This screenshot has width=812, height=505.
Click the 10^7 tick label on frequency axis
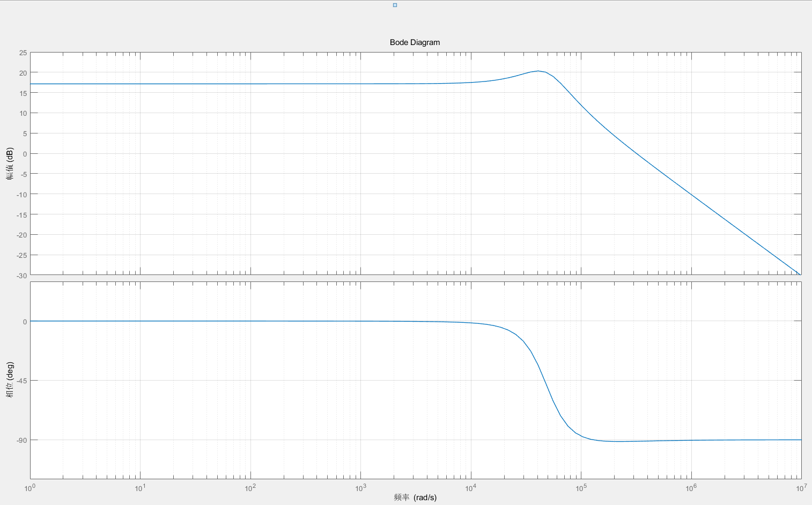(x=801, y=488)
